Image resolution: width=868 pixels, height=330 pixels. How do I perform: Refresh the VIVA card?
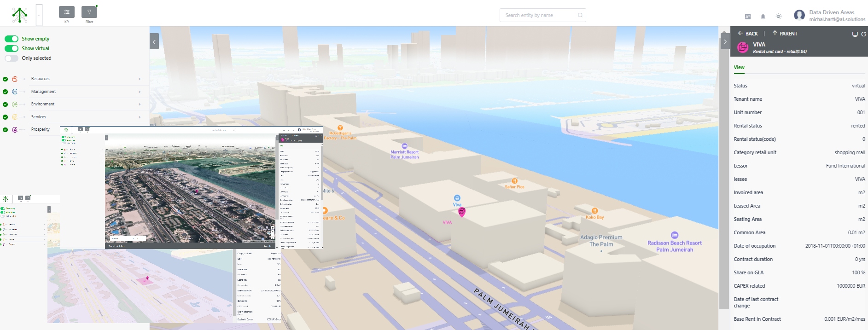pyautogui.click(x=864, y=34)
